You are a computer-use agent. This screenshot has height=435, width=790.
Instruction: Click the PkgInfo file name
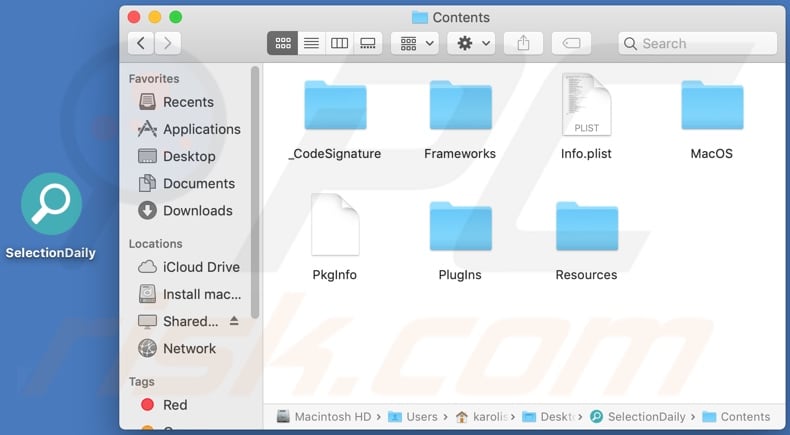point(335,275)
